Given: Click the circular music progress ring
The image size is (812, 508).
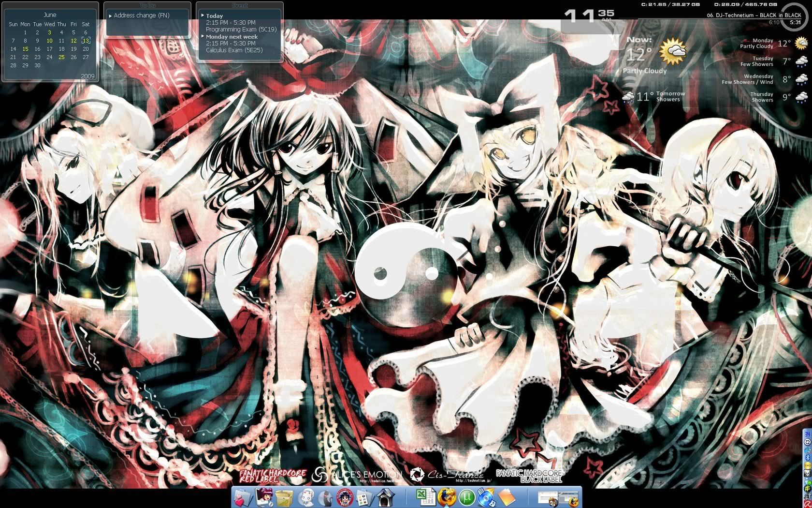Looking at the screenshot, I should click(x=795, y=16).
